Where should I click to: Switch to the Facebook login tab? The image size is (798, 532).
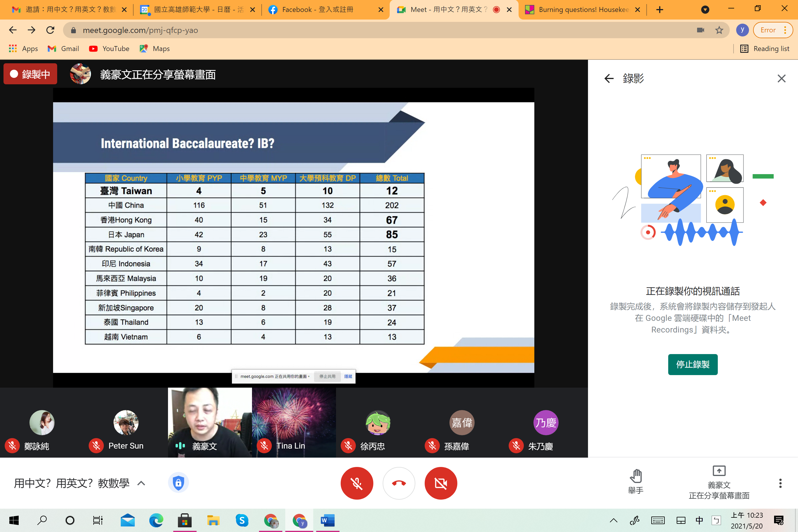(x=326, y=10)
